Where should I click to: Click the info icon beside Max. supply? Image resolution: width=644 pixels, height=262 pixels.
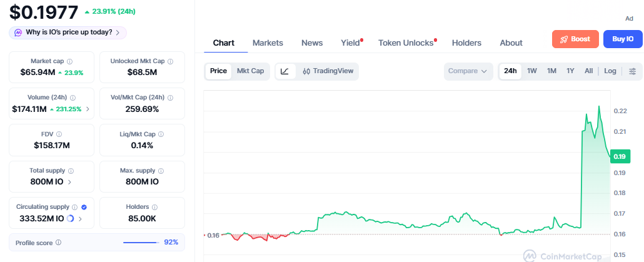[x=161, y=171]
